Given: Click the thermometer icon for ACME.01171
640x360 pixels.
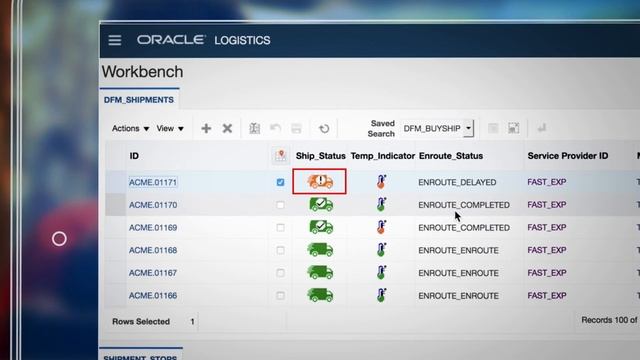Looking at the screenshot, I should point(381,181).
